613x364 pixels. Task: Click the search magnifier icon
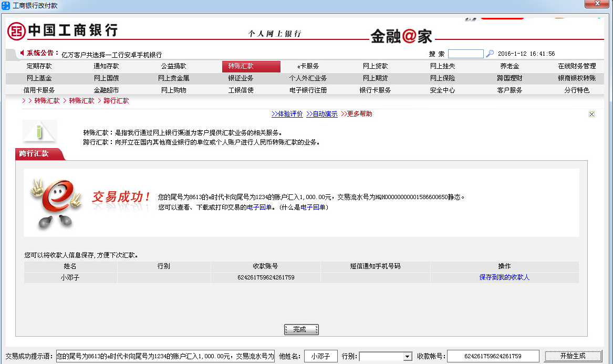[x=490, y=54]
